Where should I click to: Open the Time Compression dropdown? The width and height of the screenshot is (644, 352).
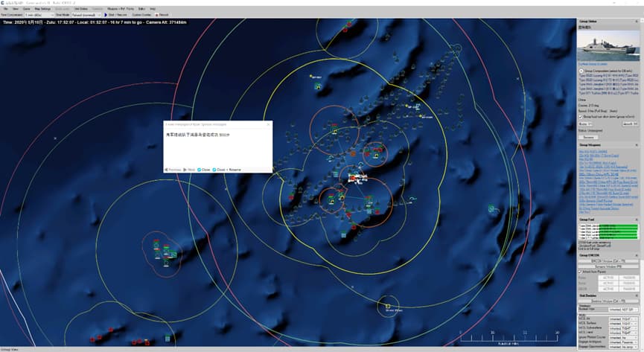click(39, 15)
